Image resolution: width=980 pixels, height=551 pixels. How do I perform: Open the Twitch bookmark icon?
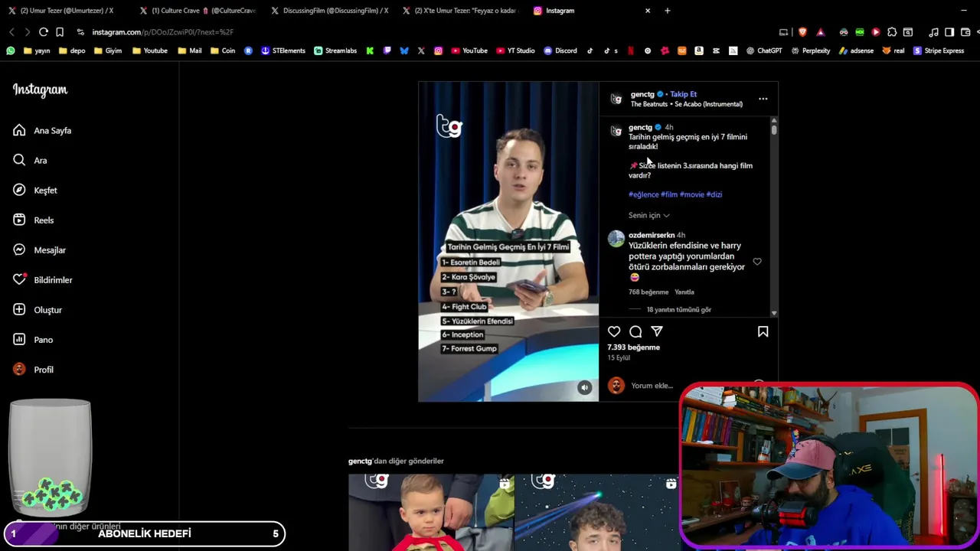pyautogui.click(x=387, y=51)
